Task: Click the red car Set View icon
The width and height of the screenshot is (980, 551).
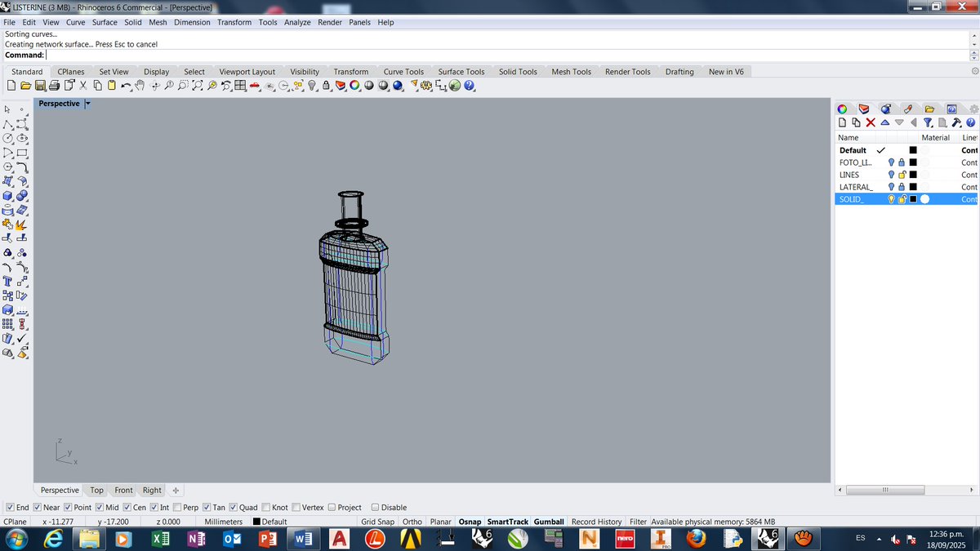Action: coord(255,85)
